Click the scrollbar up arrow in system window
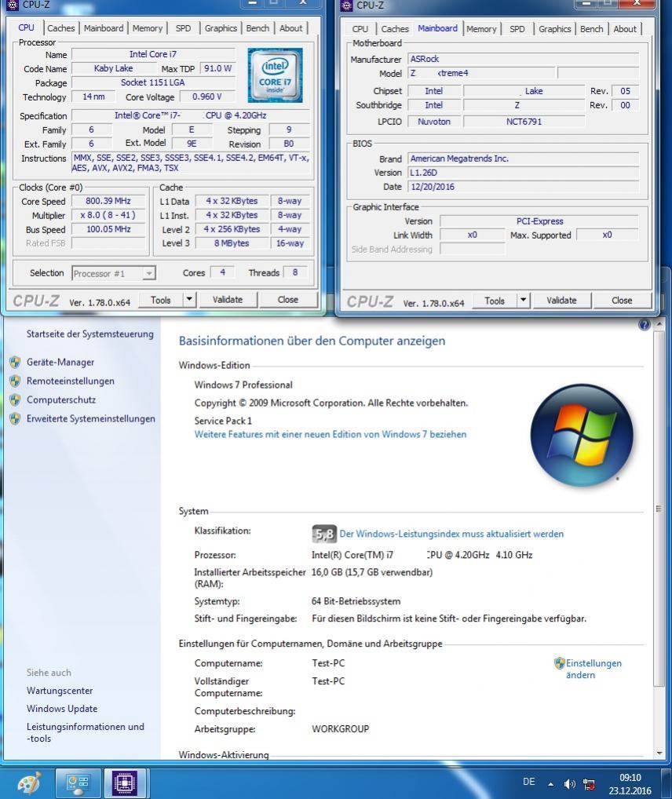The height and width of the screenshot is (799, 672). click(659, 323)
